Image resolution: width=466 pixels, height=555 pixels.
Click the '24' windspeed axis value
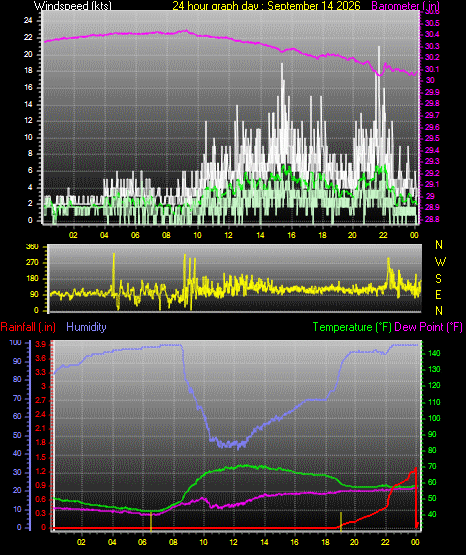[x=28, y=21]
